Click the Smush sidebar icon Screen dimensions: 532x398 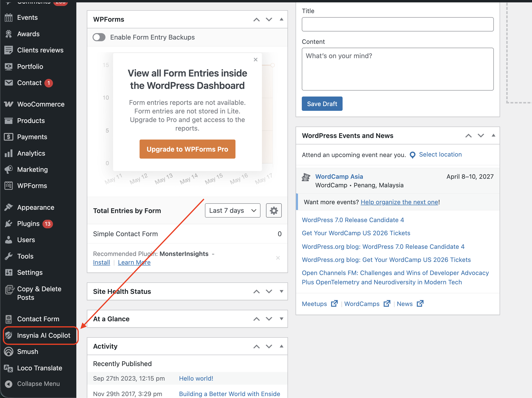pos(9,352)
